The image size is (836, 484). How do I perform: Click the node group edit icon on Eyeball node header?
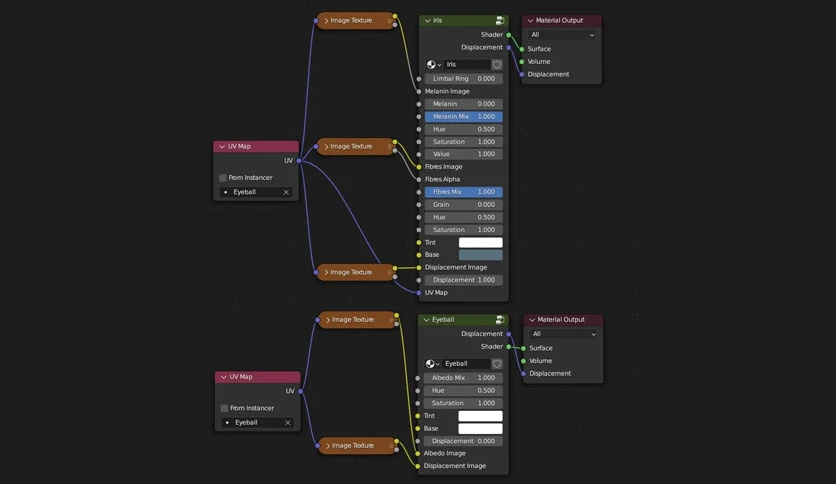click(500, 320)
